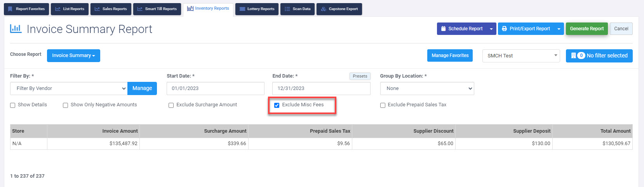Open the Report Favorites tab
This screenshot has height=187, width=644.
pos(26,9)
